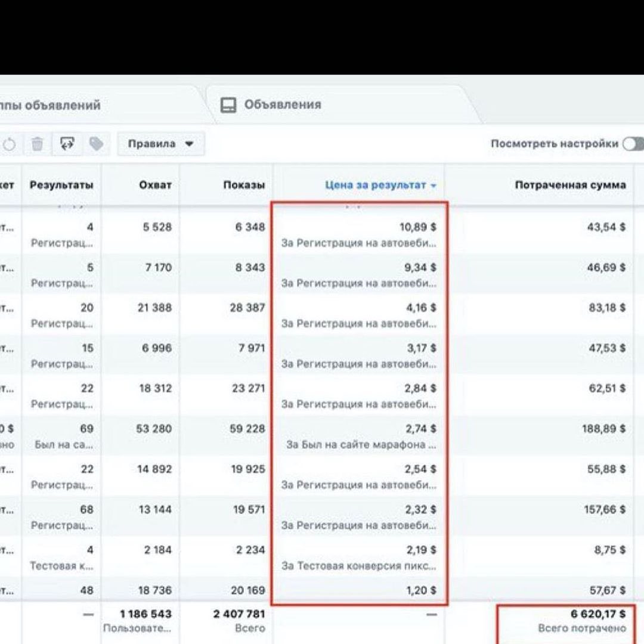This screenshot has width=644, height=644.
Task: Select the price cell 4,16 $
Action: 421,308
